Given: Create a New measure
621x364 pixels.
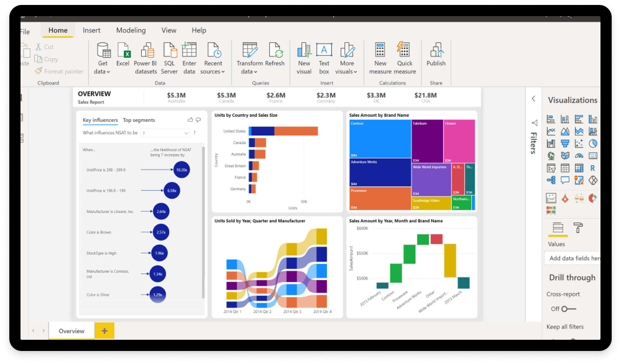Looking at the screenshot, I should tap(380, 58).
